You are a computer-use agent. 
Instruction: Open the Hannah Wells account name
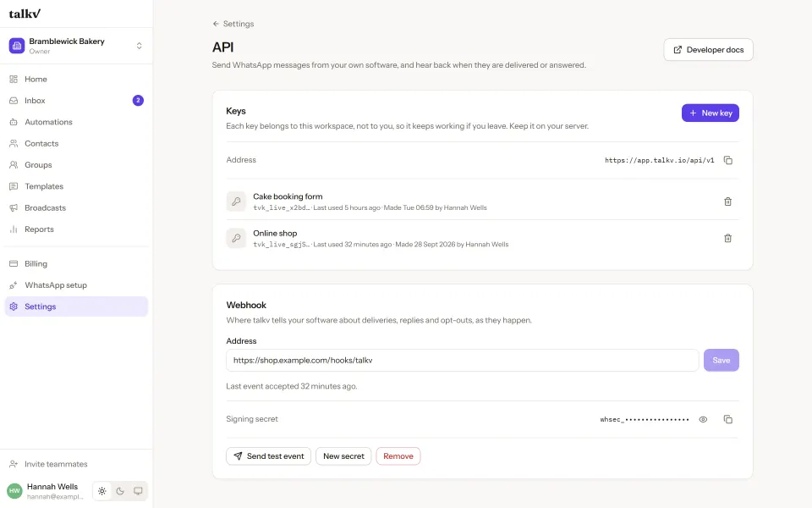pos(52,486)
